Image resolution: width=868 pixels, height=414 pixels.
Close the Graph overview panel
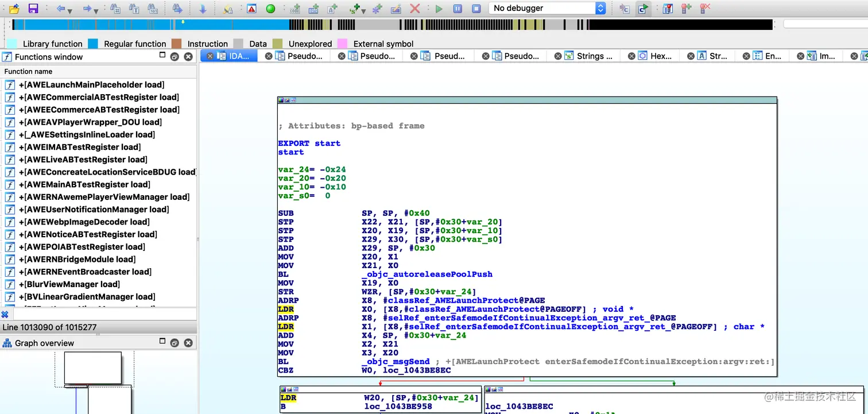pyautogui.click(x=188, y=343)
